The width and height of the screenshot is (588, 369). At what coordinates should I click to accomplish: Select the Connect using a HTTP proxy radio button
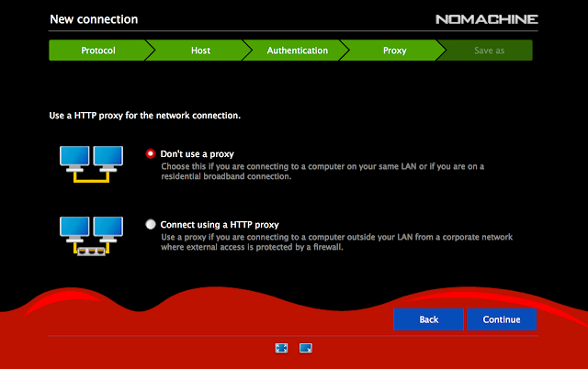coord(151,224)
